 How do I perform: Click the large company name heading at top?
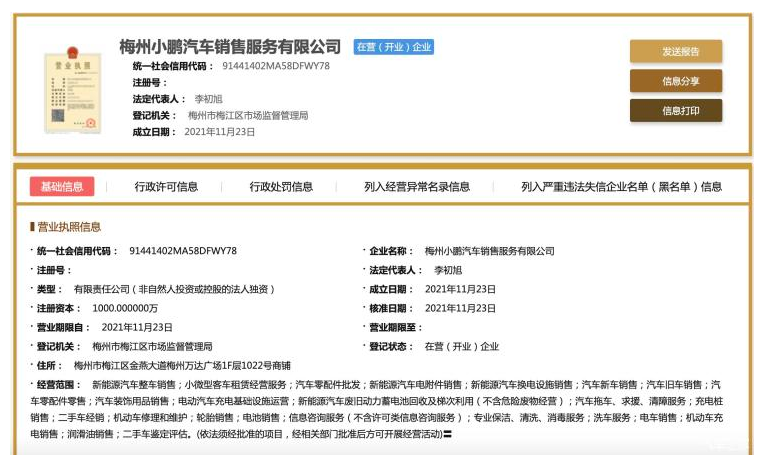pyautogui.click(x=229, y=46)
